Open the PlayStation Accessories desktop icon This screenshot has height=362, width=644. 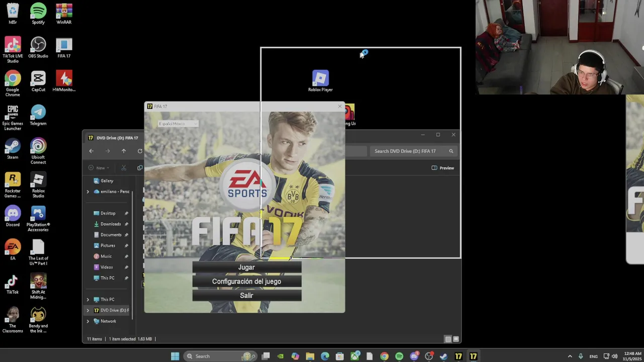38,218
